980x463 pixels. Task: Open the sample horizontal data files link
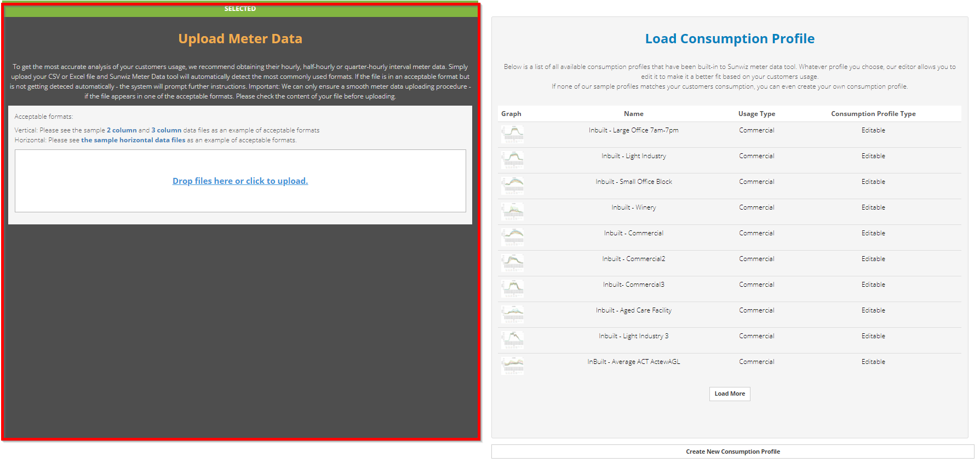pyautogui.click(x=133, y=140)
